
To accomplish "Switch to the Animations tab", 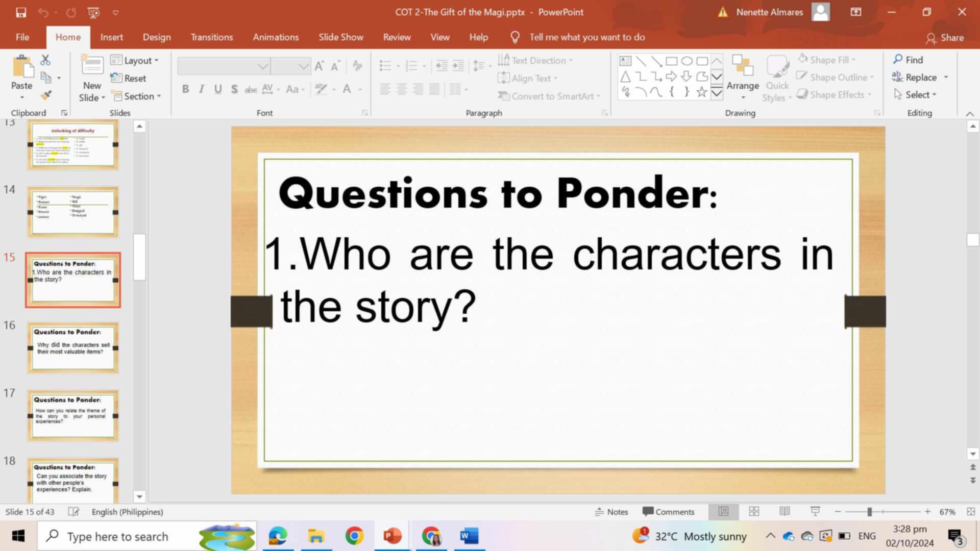I will click(x=276, y=37).
